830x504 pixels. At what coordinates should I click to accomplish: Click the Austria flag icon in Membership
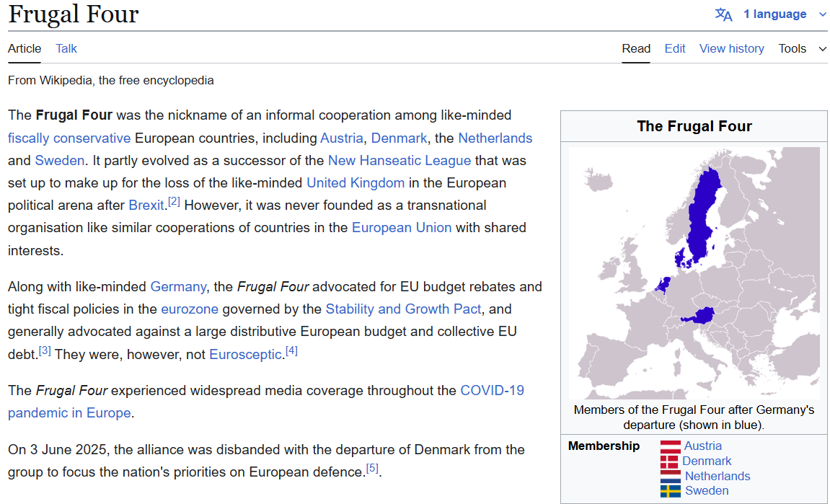[670, 446]
